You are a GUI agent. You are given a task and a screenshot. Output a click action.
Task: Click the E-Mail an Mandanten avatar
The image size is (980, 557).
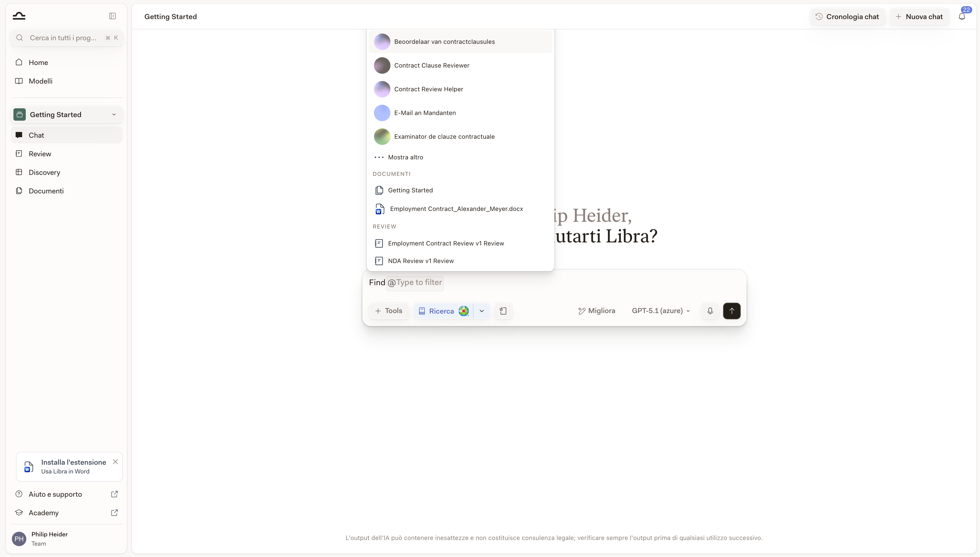382,113
